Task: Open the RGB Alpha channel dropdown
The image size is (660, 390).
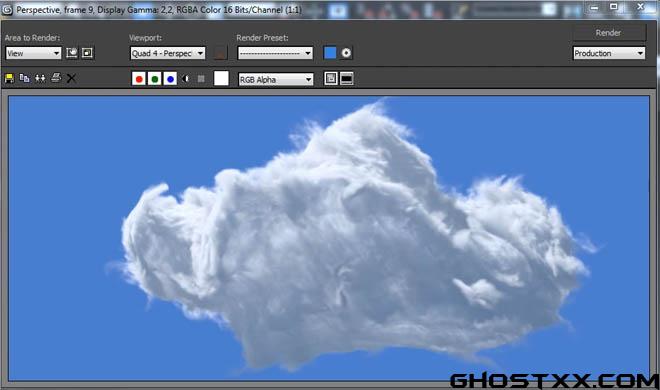Action: pyautogui.click(x=276, y=80)
